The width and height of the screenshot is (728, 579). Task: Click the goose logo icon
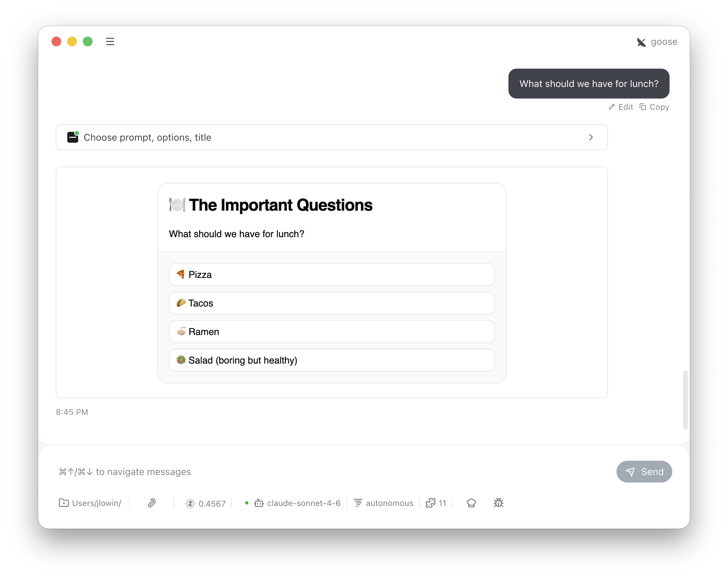[641, 42]
